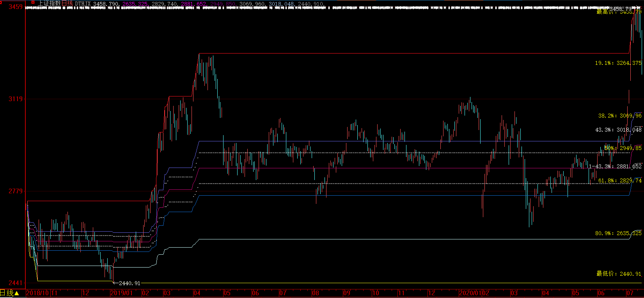Viewport: 644px width, 298px height.
Task: Click the 61.8%: 2829.74 level label
Action: click(x=620, y=180)
